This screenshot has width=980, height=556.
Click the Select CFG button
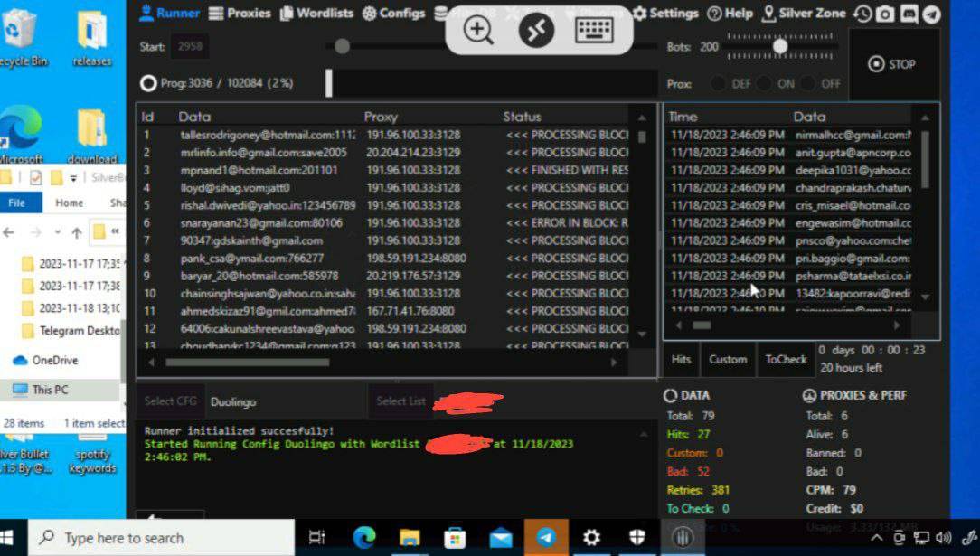tap(171, 401)
